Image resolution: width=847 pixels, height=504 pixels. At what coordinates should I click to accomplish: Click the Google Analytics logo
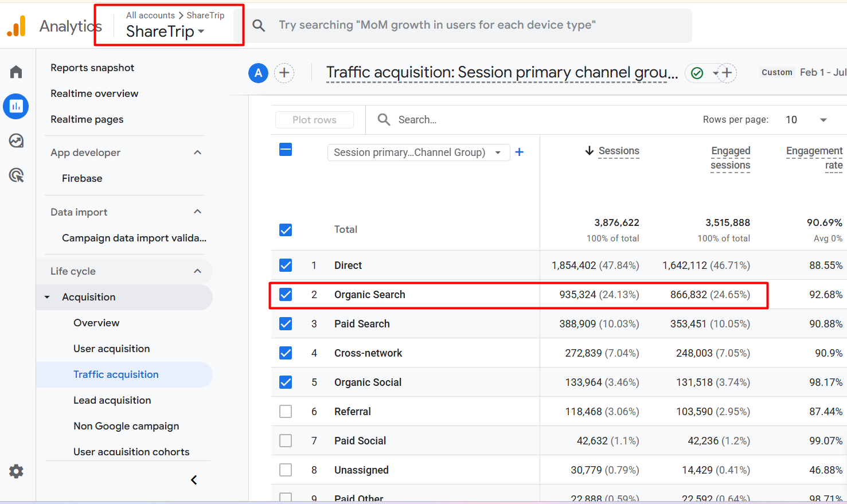[17, 26]
